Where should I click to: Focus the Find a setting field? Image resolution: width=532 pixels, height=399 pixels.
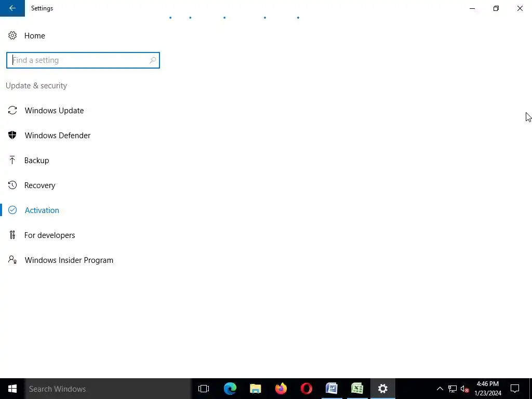[x=83, y=60]
